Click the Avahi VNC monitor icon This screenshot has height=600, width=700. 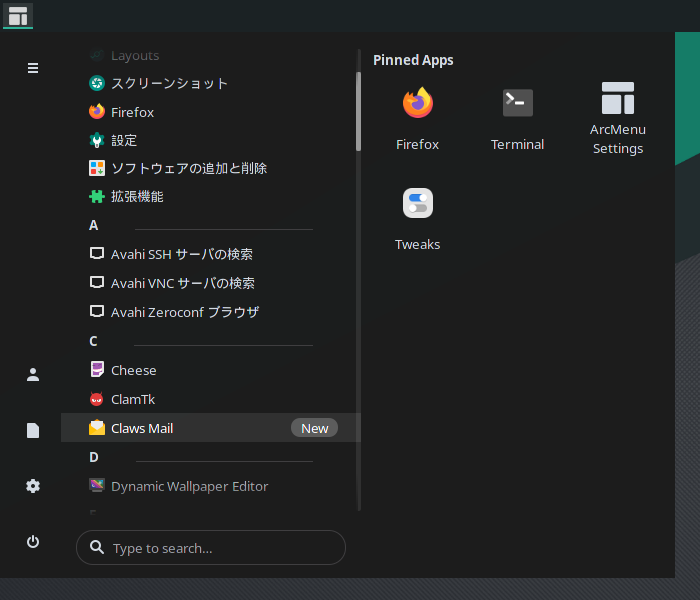[x=97, y=283]
